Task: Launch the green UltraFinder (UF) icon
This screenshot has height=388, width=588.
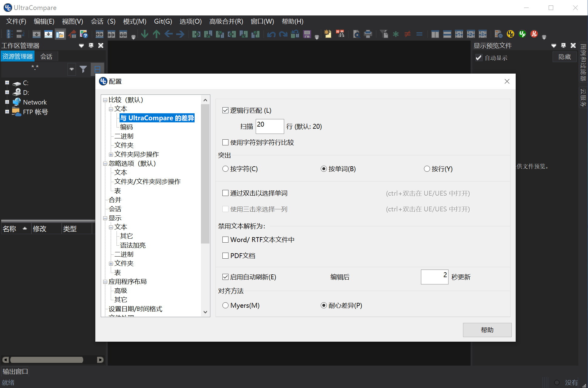Action: [x=522, y=34]
